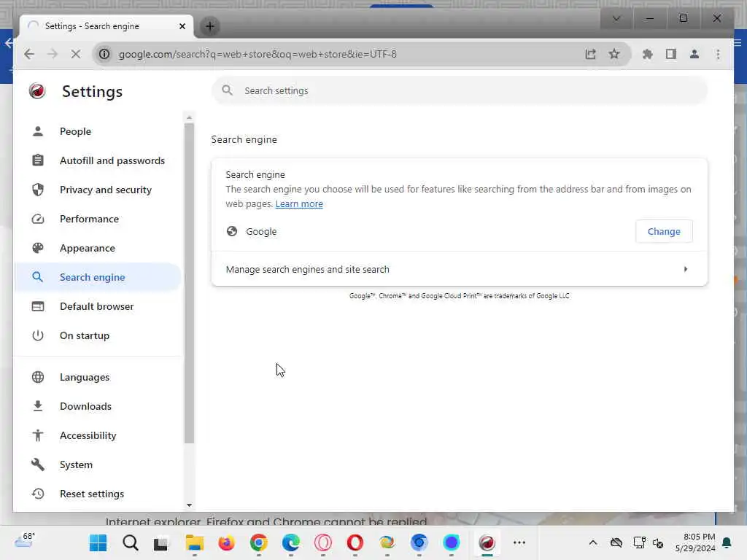Image resolution: width=747 pixels, height=560 pixels.
Task: Click the browser forward arrow
Action: coord(53,54)
